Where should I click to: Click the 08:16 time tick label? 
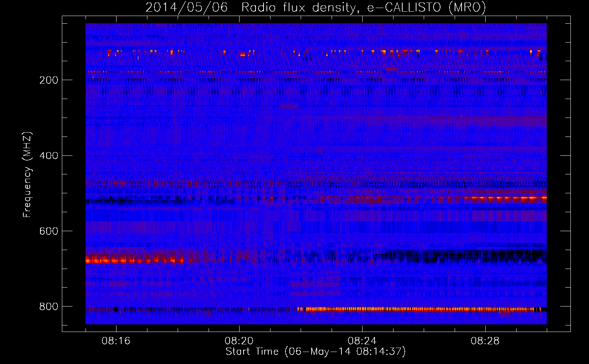click(x=116, y=341)
